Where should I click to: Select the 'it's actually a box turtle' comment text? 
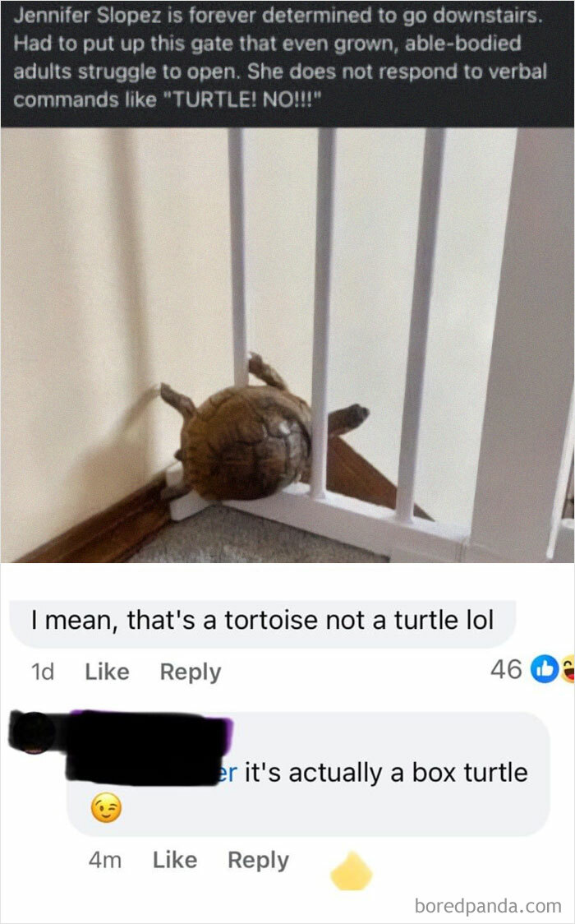(x=386, y=773)
